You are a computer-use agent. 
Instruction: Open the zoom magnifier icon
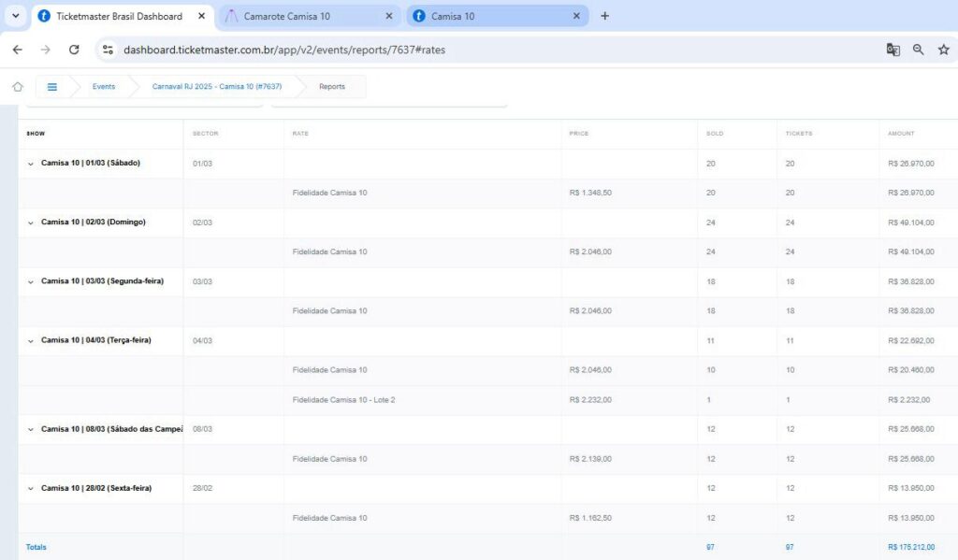pos(919,50)
